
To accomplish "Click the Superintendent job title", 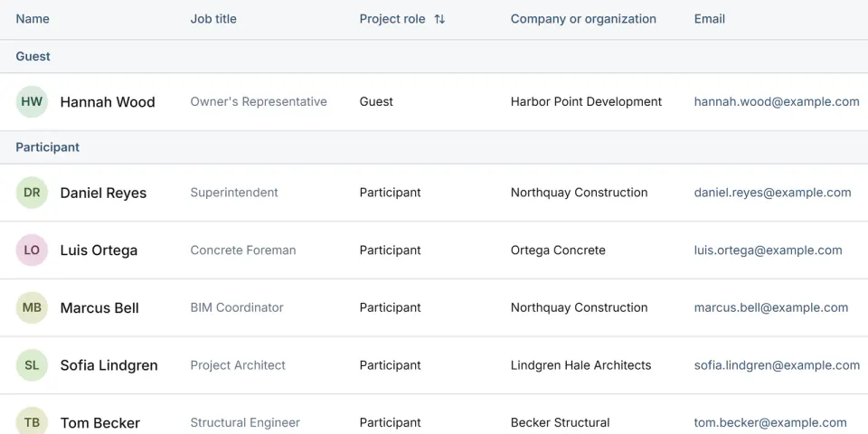I will click(234, 193).
